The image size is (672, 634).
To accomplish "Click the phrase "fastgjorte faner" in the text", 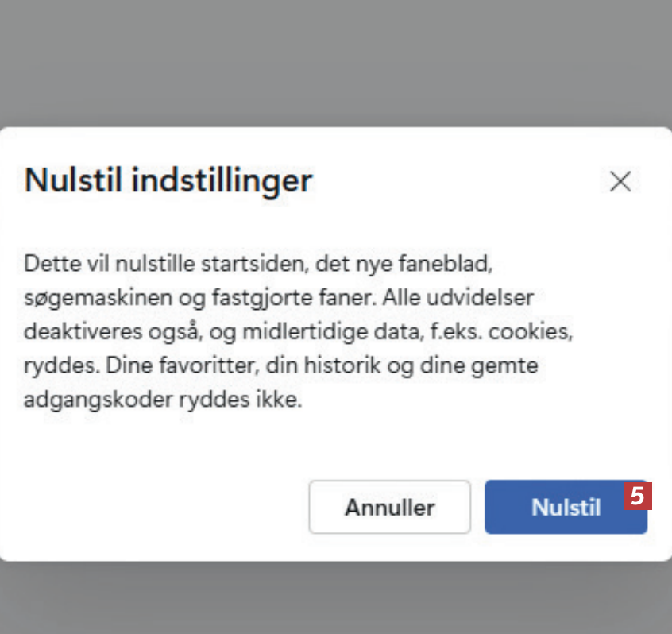I will [299, 296].
